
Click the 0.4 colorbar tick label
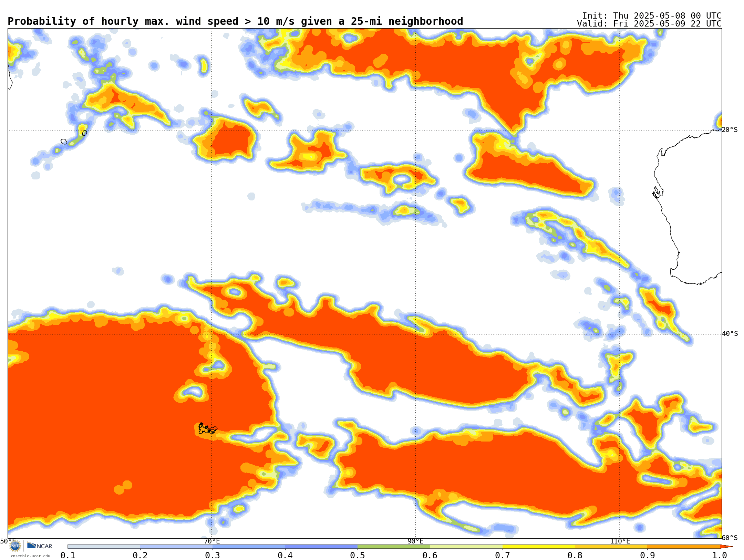click(x=285, y=555)
